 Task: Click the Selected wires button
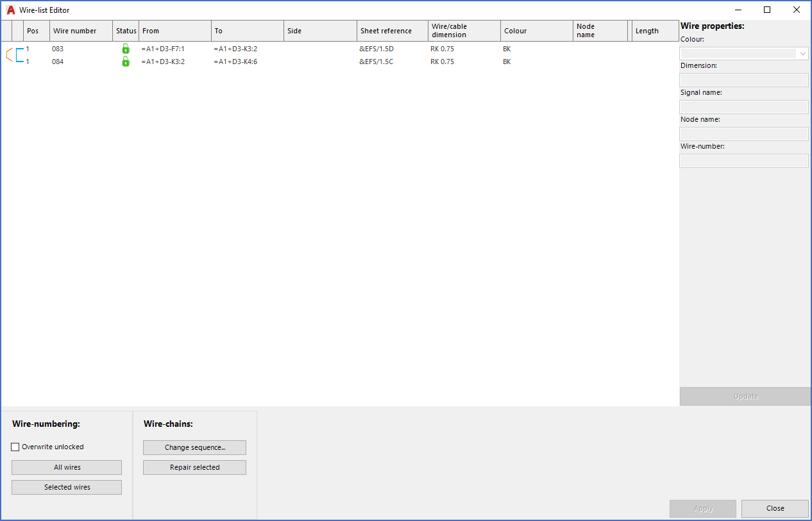pos(67,487)
